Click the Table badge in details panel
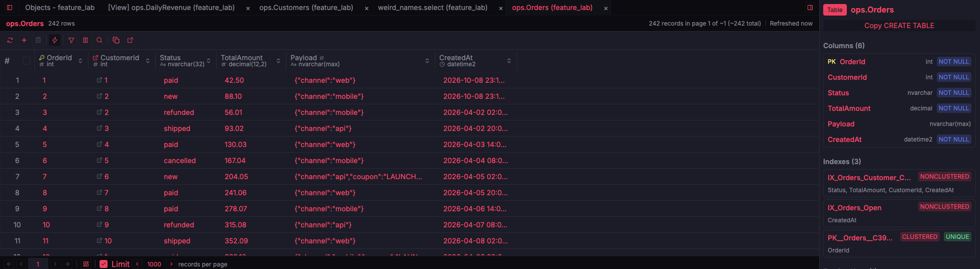The image size is (980, 269). click(835, 10)
